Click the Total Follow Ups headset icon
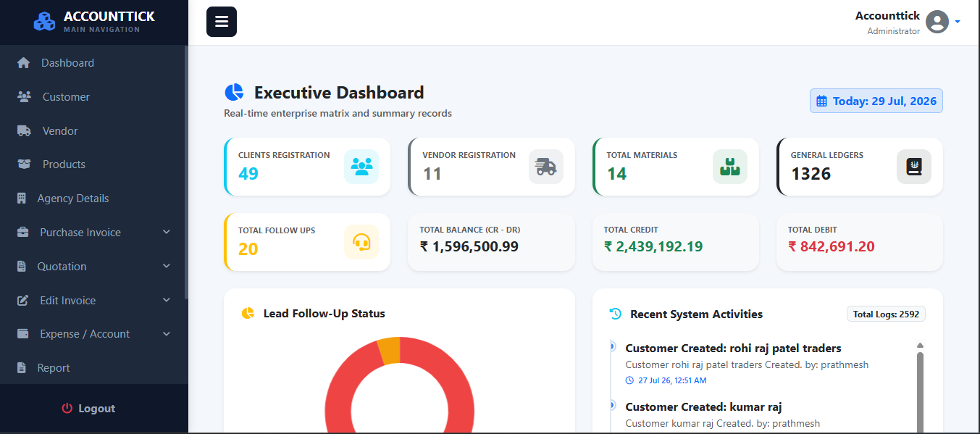Viewport: 980px width, 434px height. (x=361, y=242)
